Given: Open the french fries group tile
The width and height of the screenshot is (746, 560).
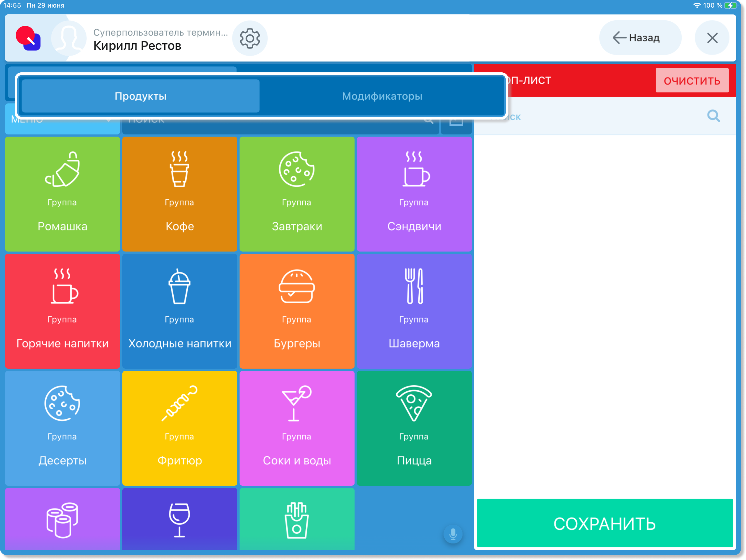Looking at the screenshot, I should 297,519.
